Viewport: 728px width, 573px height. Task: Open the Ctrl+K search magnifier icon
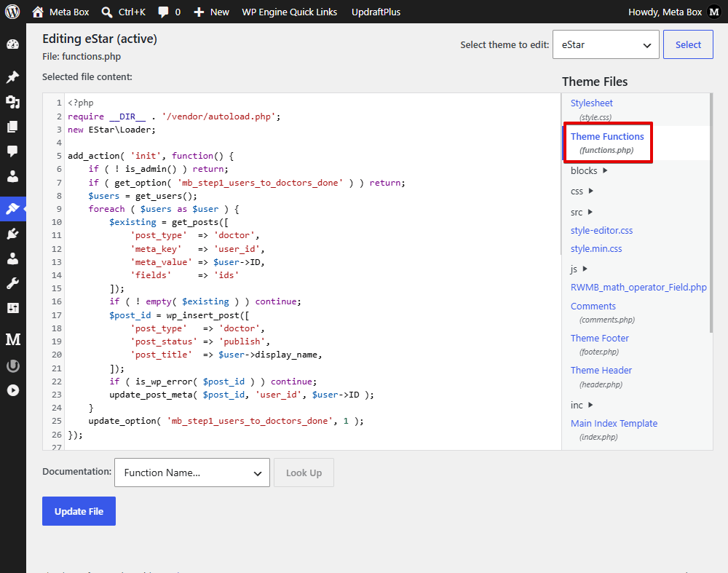(107, 12)
